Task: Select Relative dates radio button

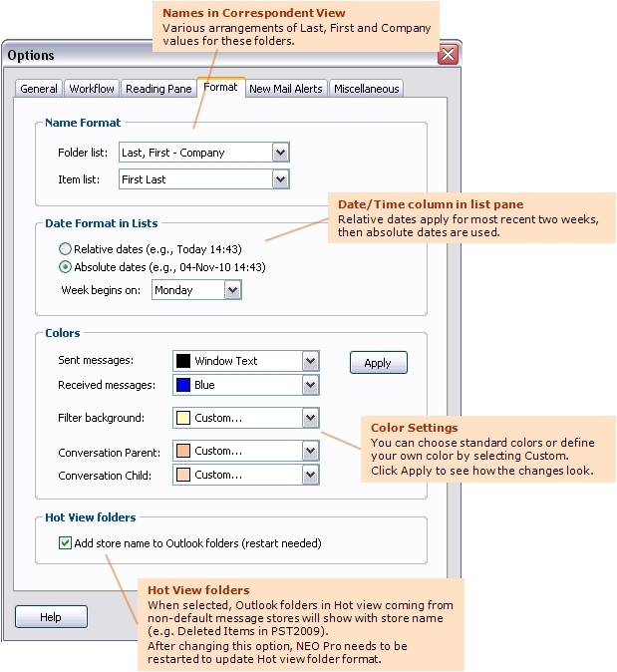Action: click(x=65, y=249)
